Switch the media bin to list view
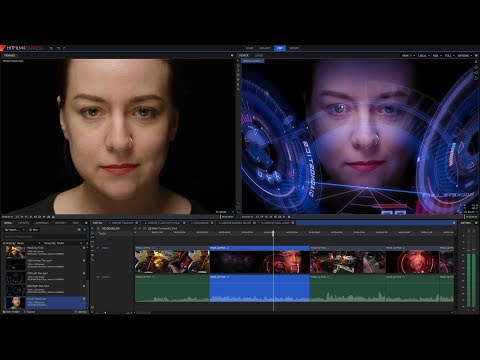This screenshot has width=480, height=360. pos(79,230)
